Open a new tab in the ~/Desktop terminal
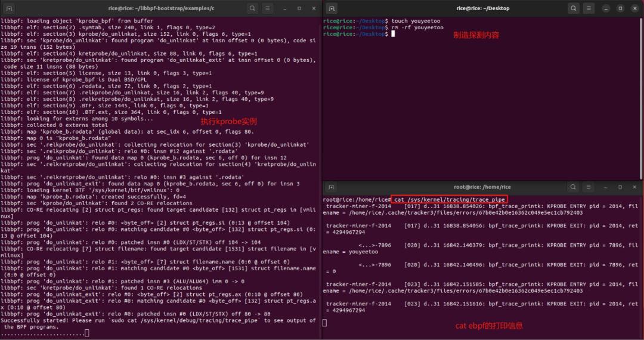This screenshot has width=644, height=340. [332, 8]
